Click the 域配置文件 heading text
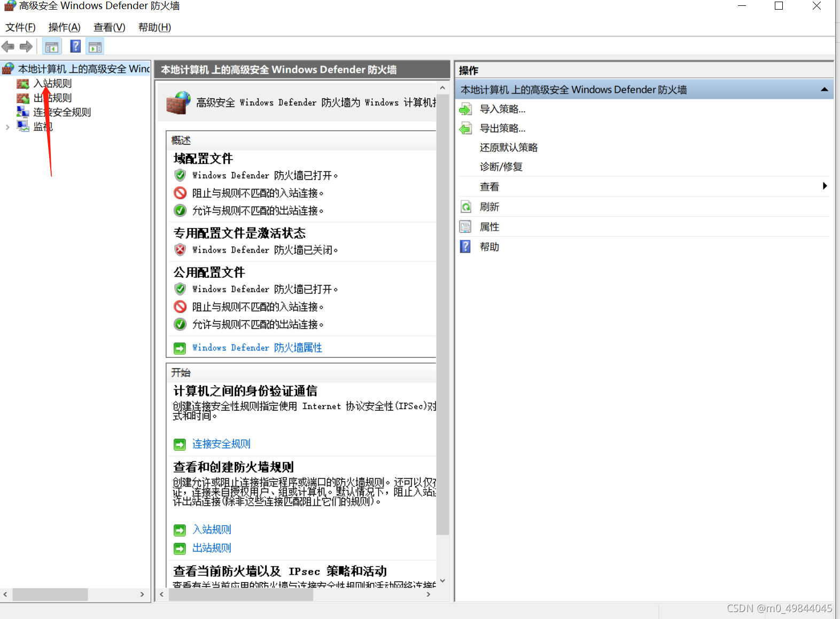This screenshot has height=619, width=840. [203, 159]
